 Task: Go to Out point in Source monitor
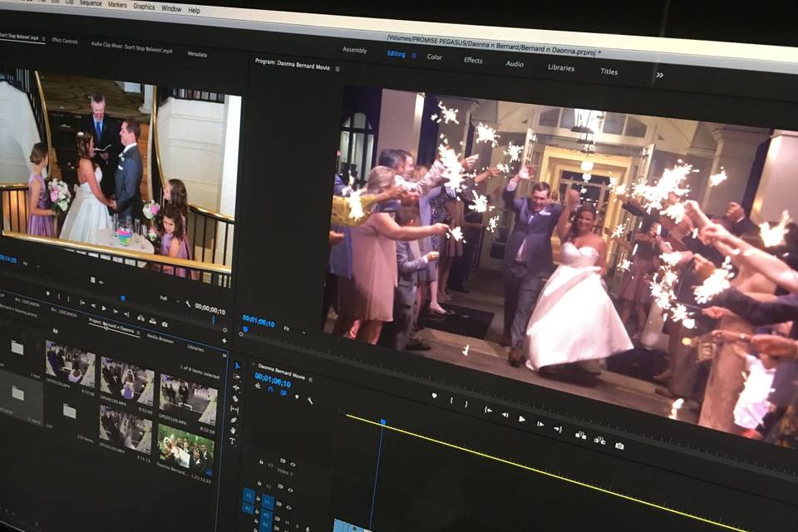pos(126,314)
